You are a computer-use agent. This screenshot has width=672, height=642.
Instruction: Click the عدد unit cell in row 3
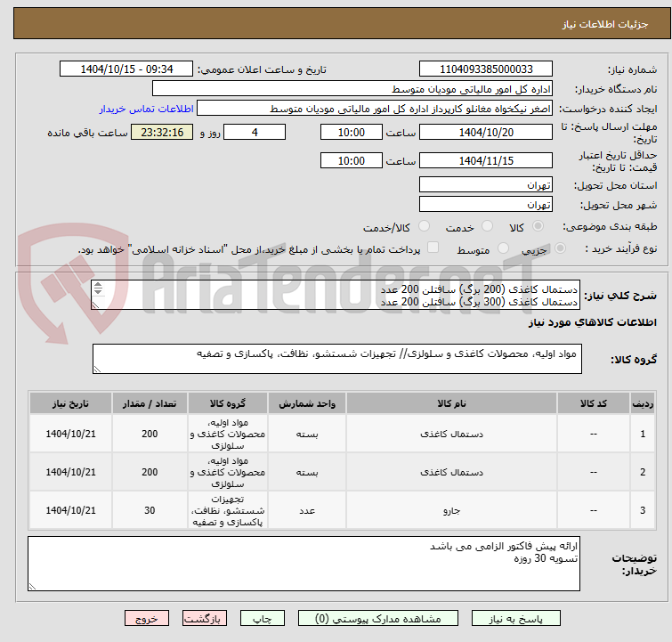tap(307, 510)
